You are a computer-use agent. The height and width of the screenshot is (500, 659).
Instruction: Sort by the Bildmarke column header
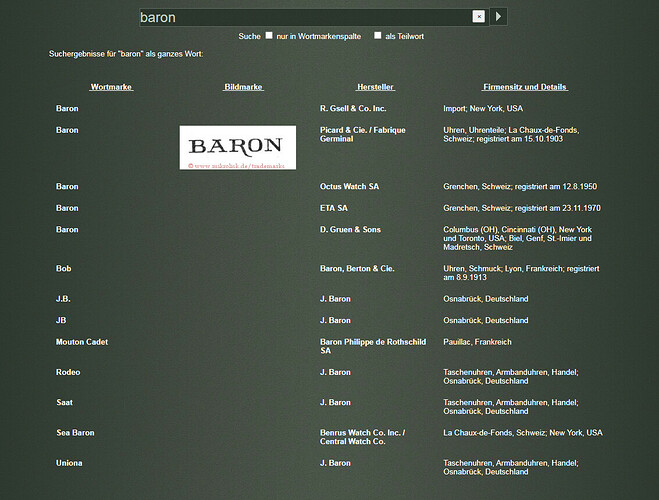(x=243, y=87)
